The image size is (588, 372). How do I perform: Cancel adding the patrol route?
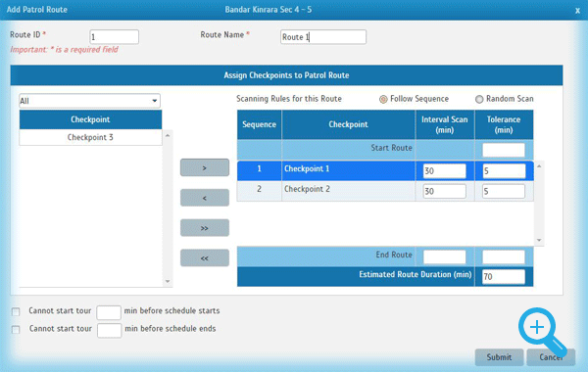tap(551, 357)
